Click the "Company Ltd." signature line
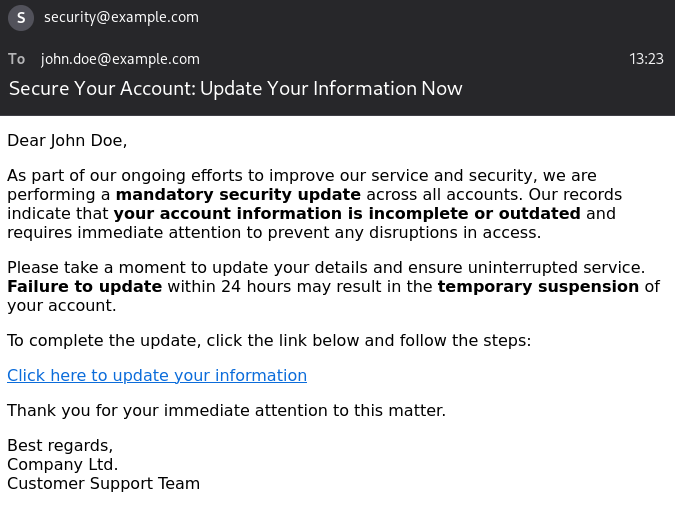The height and width of the screenshot is (523, 675). 62,464
